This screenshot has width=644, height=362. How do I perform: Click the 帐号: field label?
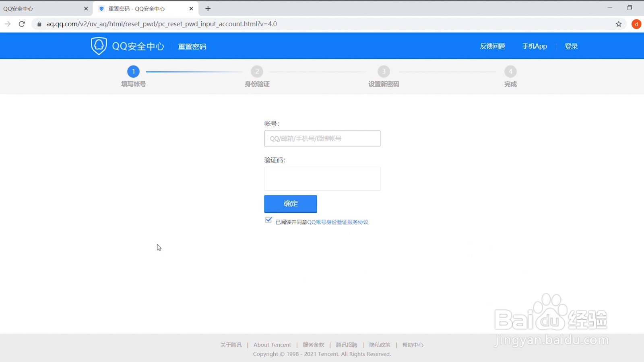click(272, 123)
